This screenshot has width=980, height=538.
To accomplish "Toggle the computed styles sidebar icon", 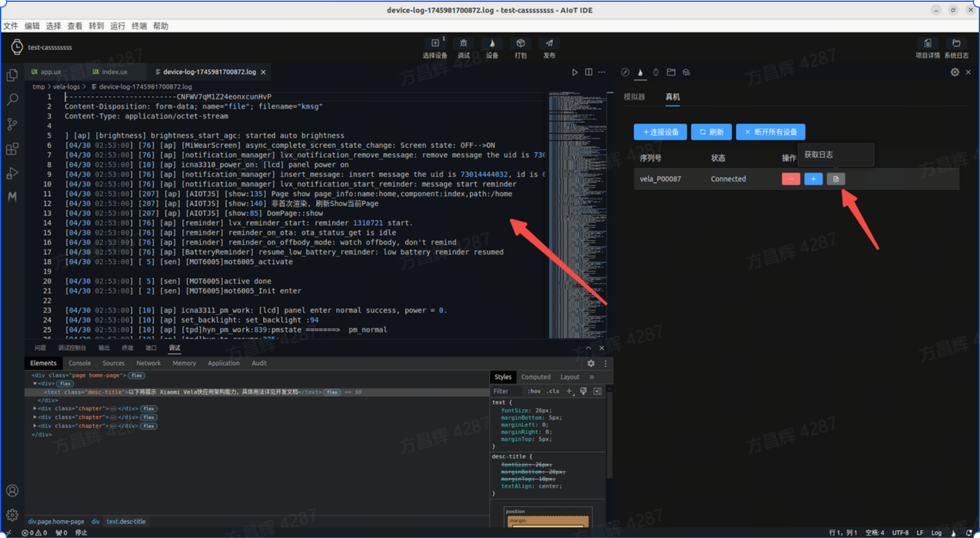I will point(597,392).
